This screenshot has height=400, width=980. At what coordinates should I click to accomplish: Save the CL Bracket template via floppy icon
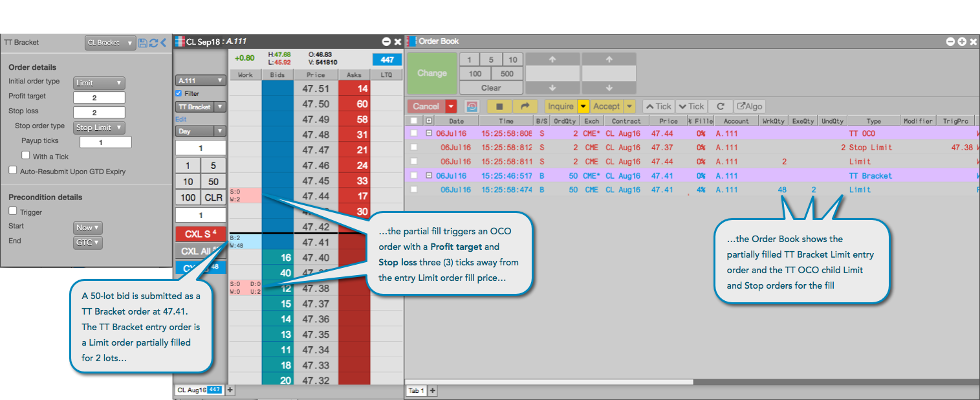(x=143, y=43)
